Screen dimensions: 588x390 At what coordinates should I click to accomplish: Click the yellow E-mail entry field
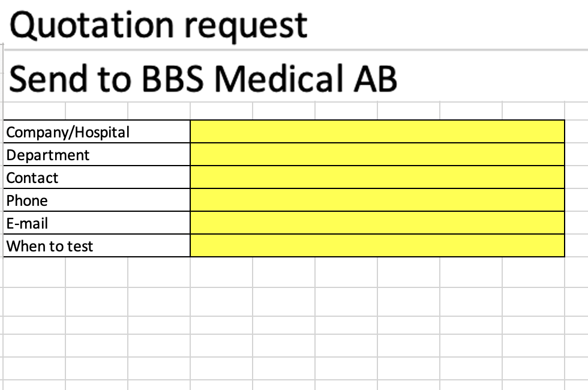pos(377,223)
